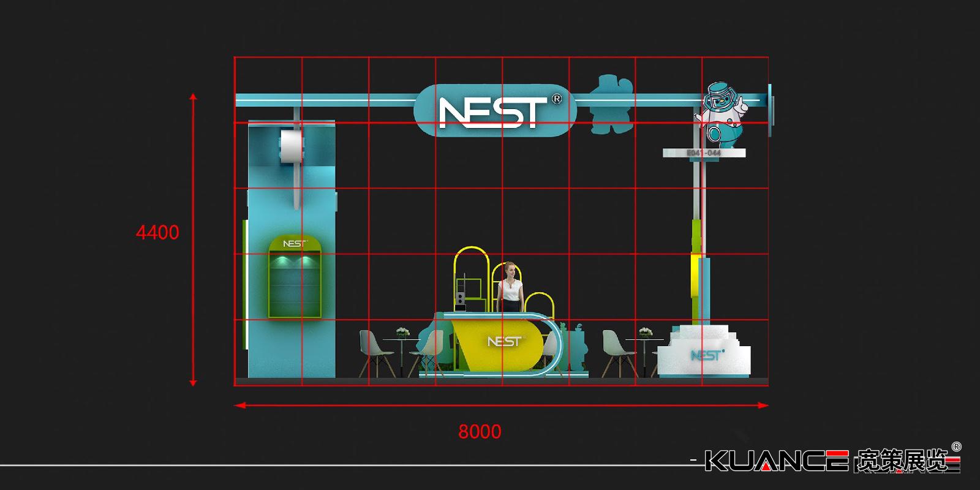Click the flower vase on the left table

[x=402, y=331]
